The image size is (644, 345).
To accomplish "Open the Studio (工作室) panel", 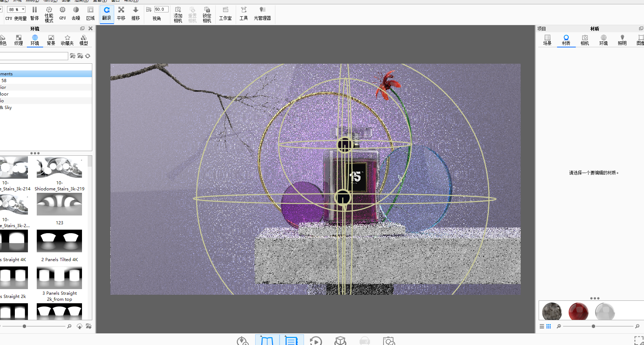I will 226,13.
